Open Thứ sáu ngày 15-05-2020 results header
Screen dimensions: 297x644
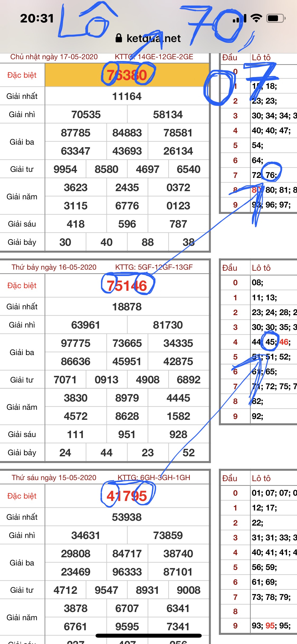point(54,478)
